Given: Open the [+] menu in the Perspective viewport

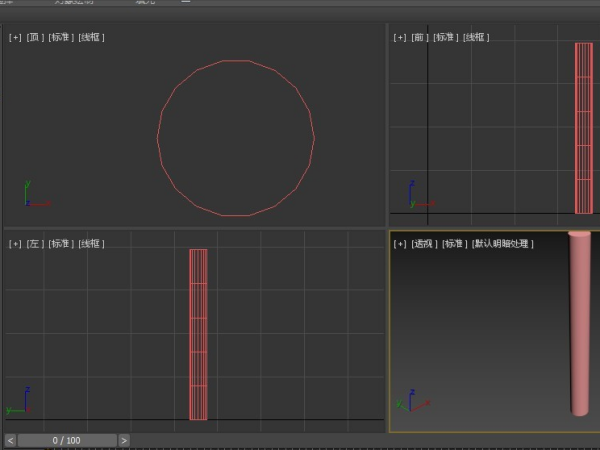Looking at the screenshot, I should point(400,244).
